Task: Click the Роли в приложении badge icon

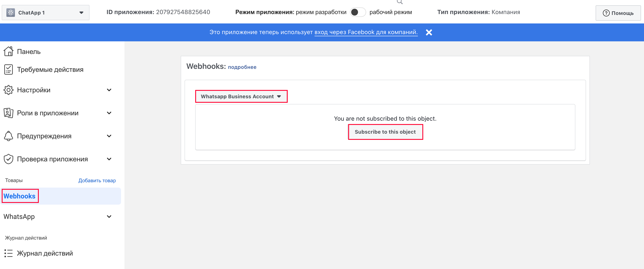Action: [x=8, y=113]
